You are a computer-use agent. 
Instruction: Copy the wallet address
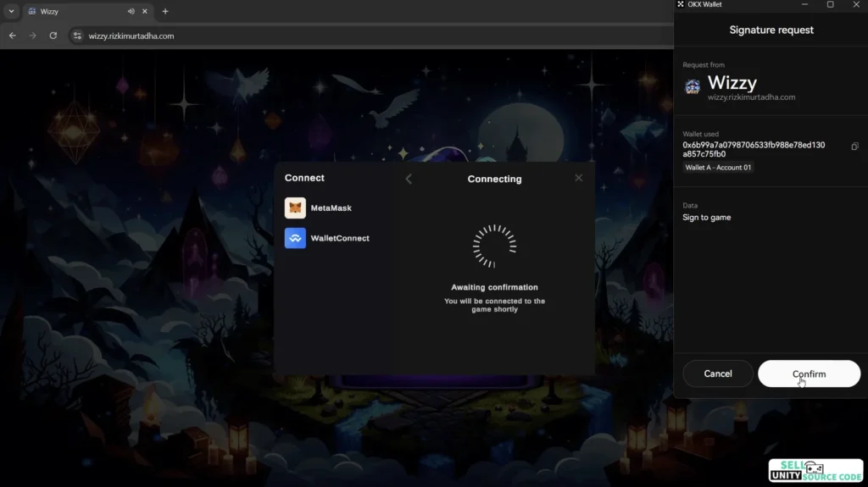tap(854, 147)
